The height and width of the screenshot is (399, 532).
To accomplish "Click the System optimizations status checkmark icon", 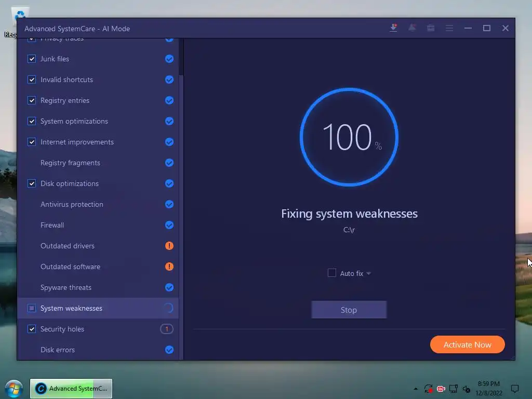I will tap(169, 121).
